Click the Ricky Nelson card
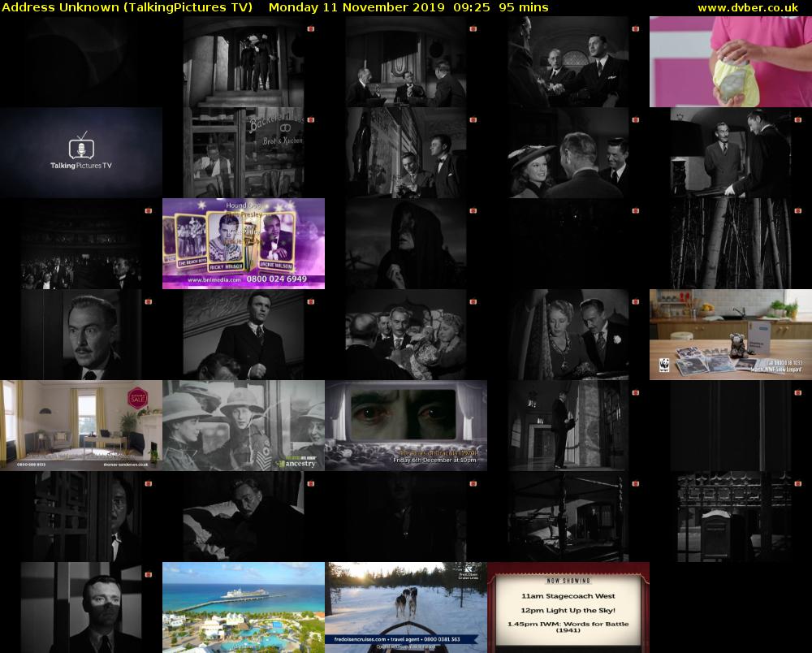Screen dimensions: 812x653 click(226, 242)
